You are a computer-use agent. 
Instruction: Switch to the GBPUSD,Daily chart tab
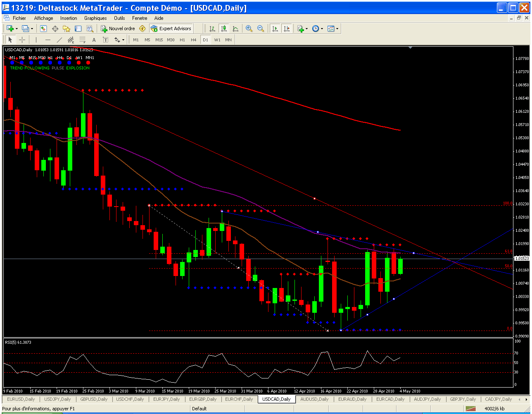point(94,399)
